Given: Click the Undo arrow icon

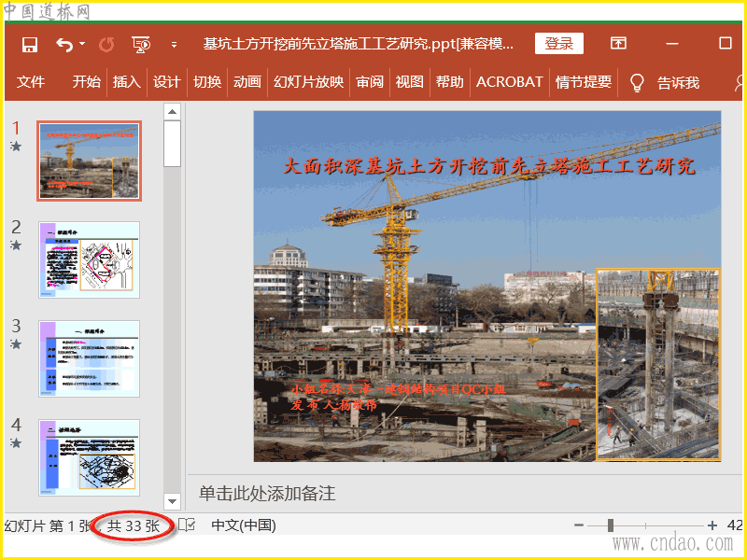Looking at the screenshot, I should [x=63, y=44].
